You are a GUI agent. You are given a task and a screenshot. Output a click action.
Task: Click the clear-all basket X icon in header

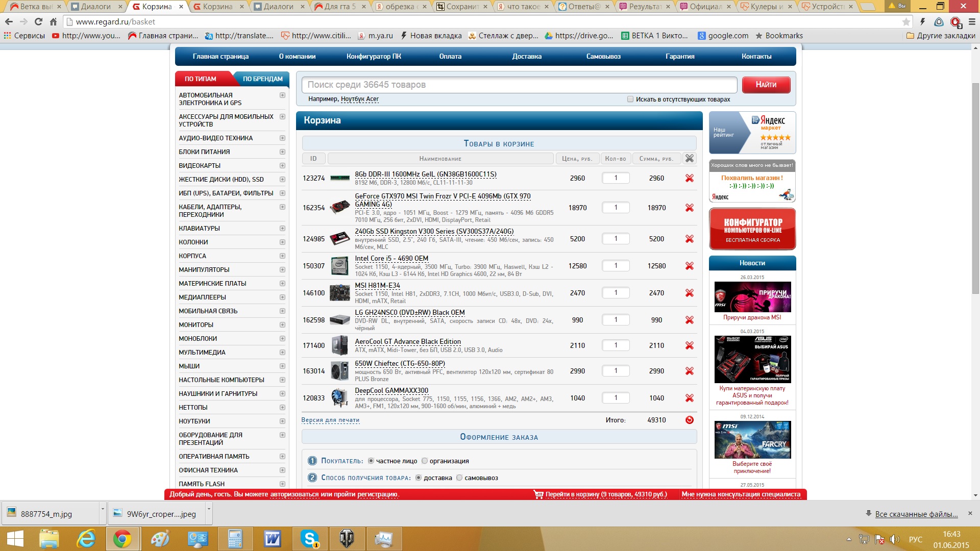tap(689, 158)
